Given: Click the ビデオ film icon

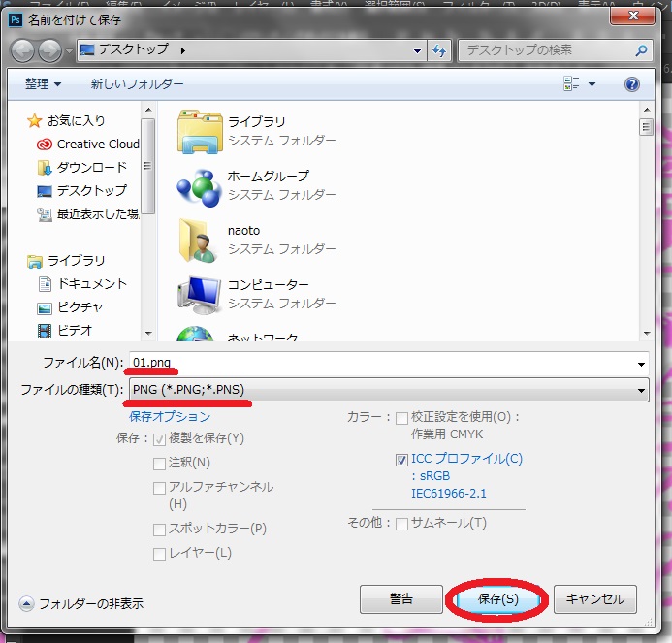Looking at the screenshot, I should coord(45,331).
